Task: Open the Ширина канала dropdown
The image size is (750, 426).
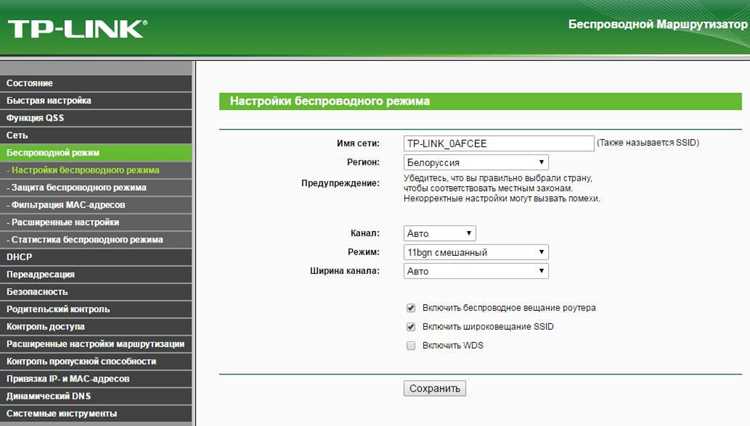Action: [476, 271]
